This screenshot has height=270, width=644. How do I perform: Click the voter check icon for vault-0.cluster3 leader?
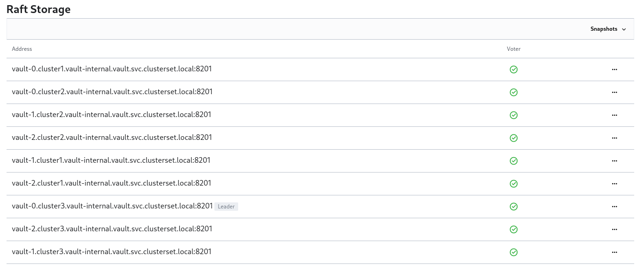[514, 207]
